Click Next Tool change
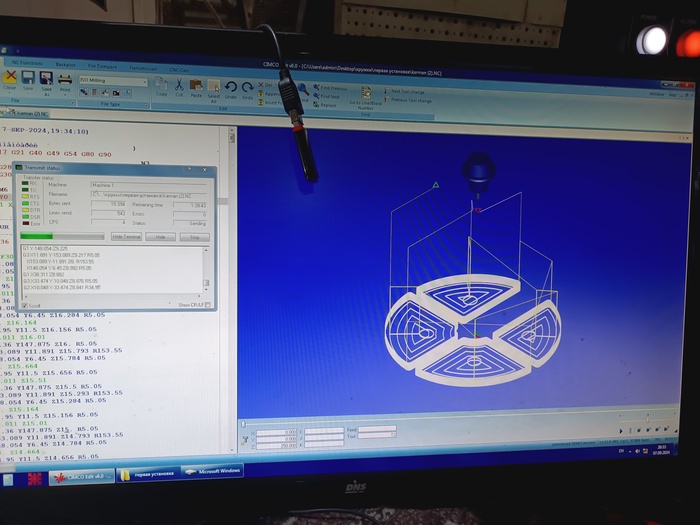The width and height of the screenshot is (700, 525). 404,92
